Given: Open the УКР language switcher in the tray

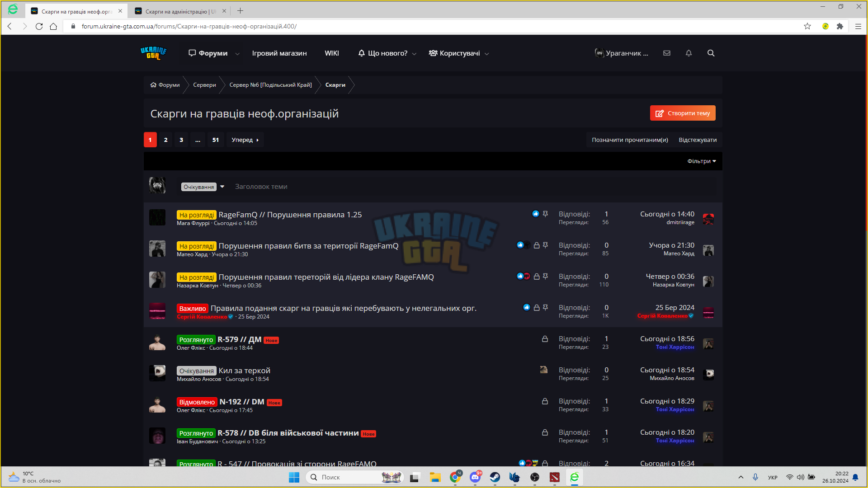Looking at the screenshot, I should (x=773, y=477).
